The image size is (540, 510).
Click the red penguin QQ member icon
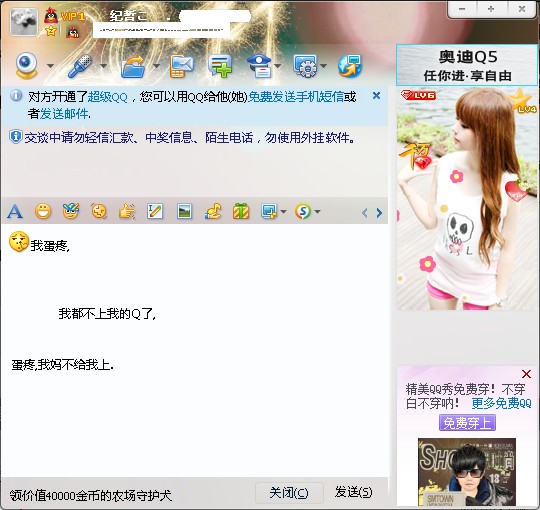point(51,15)
